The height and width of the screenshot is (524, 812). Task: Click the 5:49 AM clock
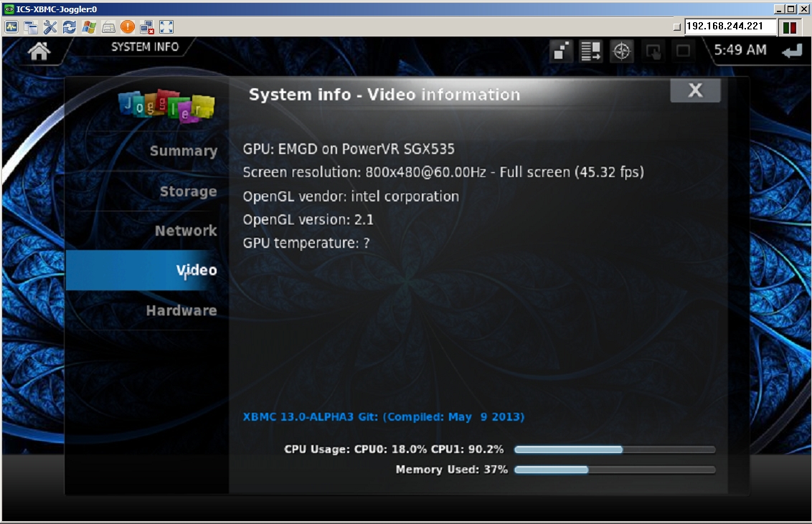click(740, 50)
